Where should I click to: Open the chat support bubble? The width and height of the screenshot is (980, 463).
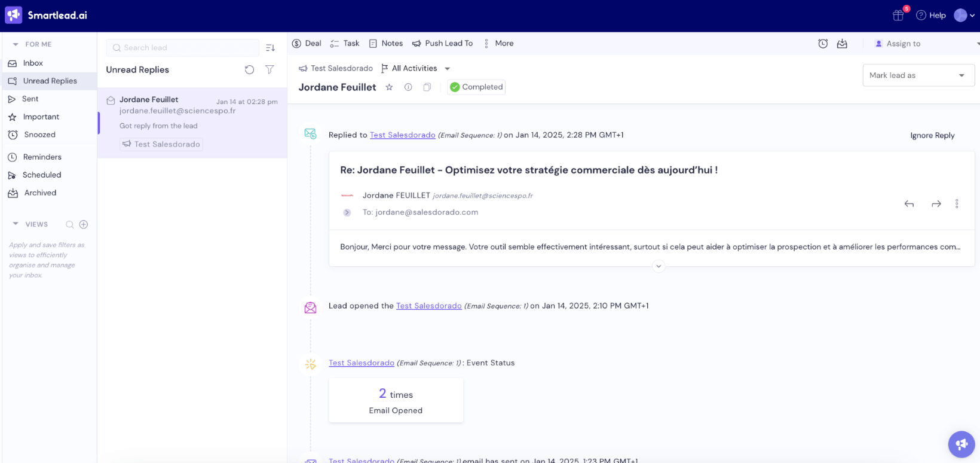[961, 444]
